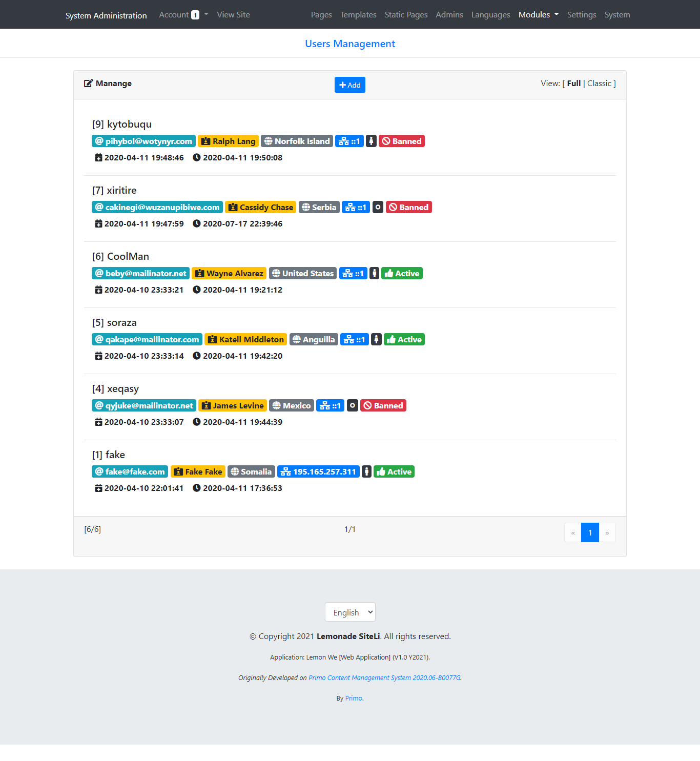The width and height of the screenshot is (700, 761).
Task: Click the IP badge 195.165.257.311
Action: (x=318, y=471)
